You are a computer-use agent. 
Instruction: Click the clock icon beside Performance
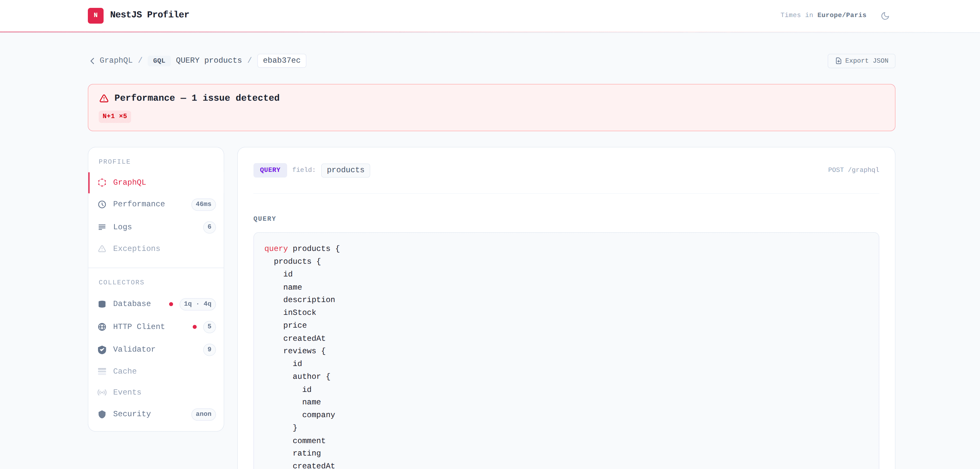[x=102, y=204]
